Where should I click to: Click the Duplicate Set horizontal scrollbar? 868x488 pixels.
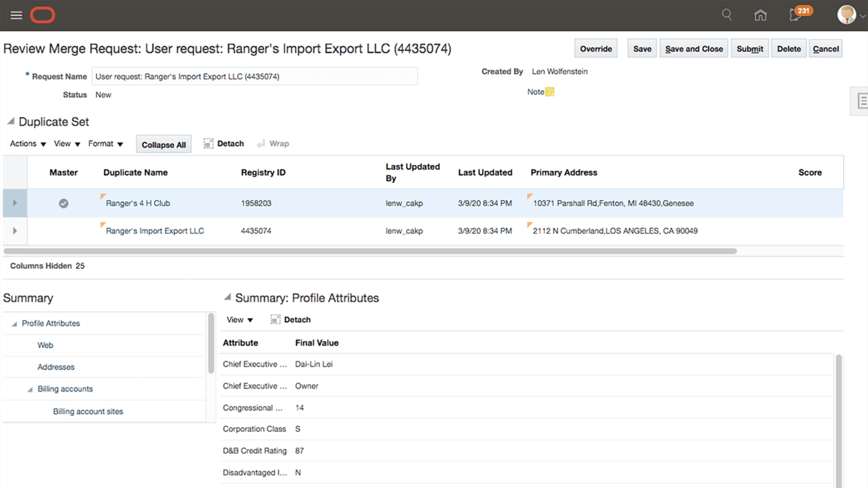click(370, 251)
